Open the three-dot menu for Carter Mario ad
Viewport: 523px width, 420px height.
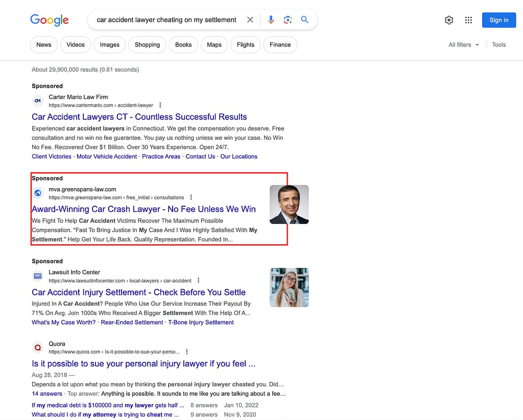coord(160,105)
